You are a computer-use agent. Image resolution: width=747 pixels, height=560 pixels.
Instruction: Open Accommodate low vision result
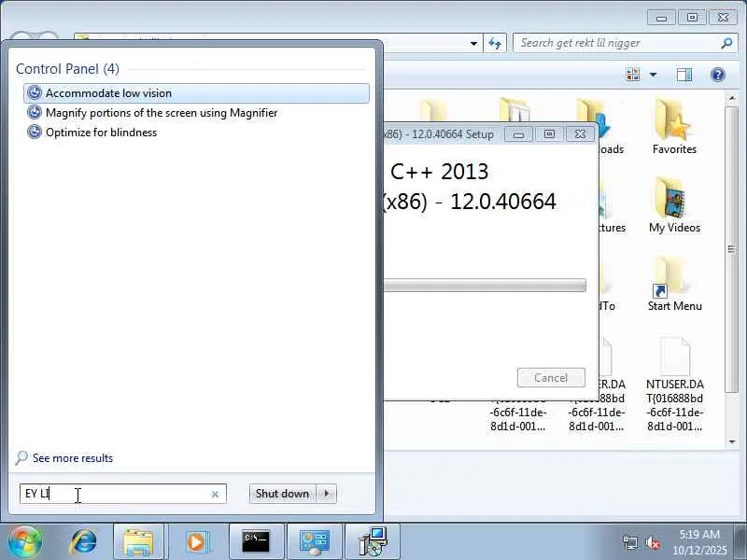(x=196, y=92)
